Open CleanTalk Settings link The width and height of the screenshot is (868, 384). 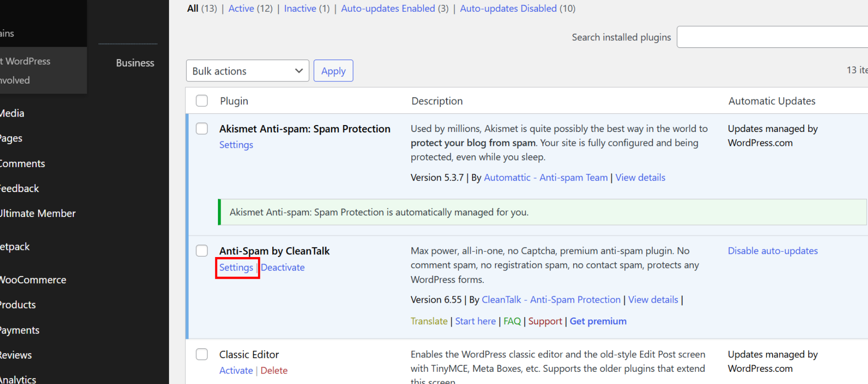[x=236, y=267]
